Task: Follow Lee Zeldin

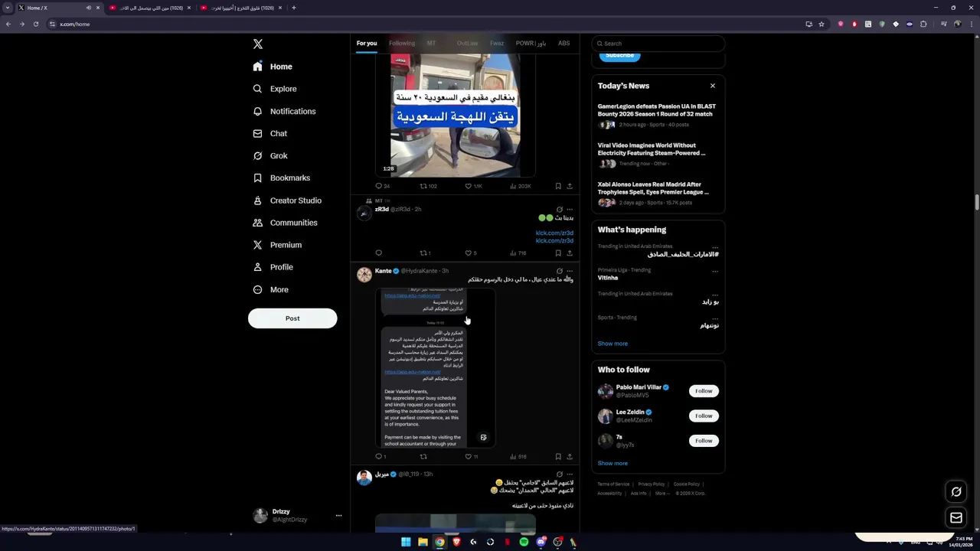Action: click(704, 416)
